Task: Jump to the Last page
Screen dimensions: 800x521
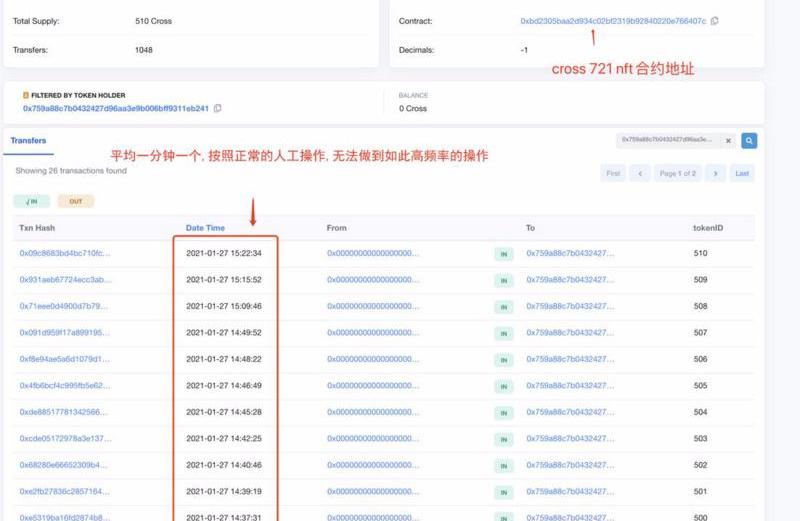Action: pos(742,173)
